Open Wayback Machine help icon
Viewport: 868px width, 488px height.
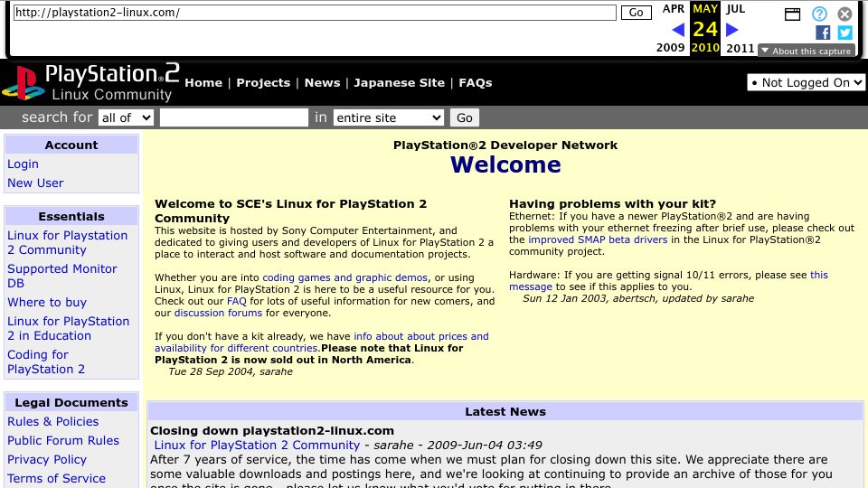[x=819, y=14]
